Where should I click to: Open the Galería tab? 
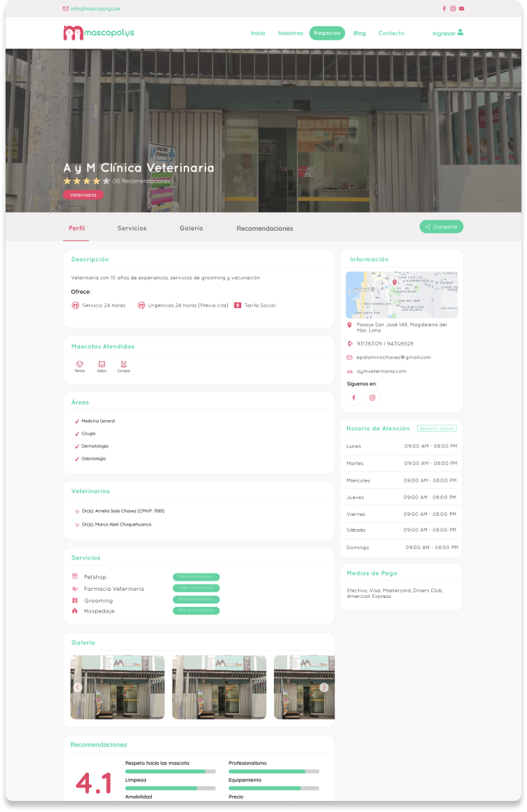[x=191, y=228]
